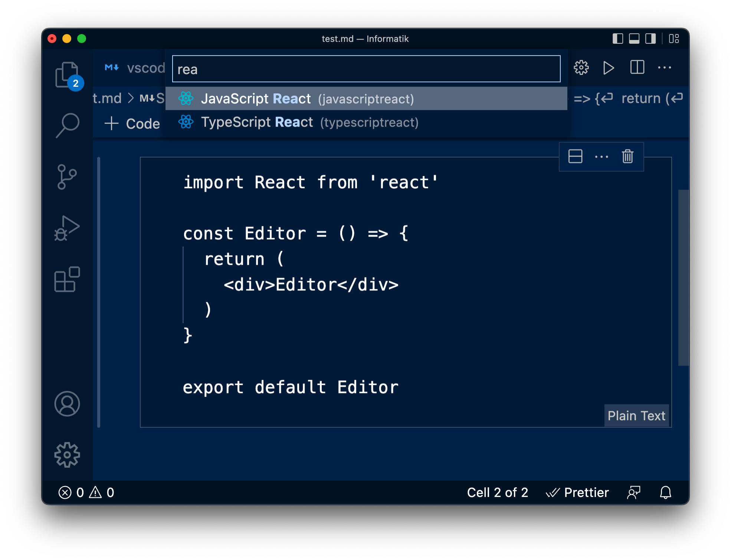The height and width of the screenshot is (560, 731).
Task: Open the Run and Debug view
Action: [67, 228]
